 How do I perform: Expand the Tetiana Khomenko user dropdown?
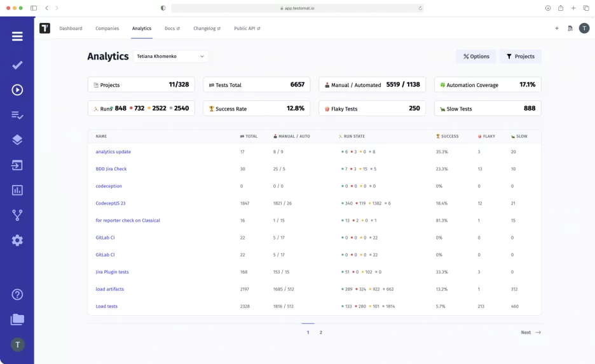coord(171,57)
